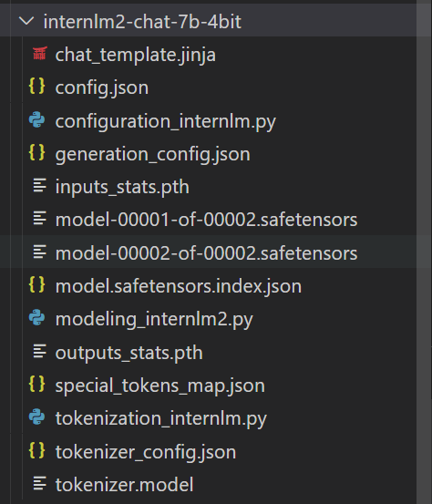
Task: Click the file icon beside tokenizer.model
Action: 40,483
